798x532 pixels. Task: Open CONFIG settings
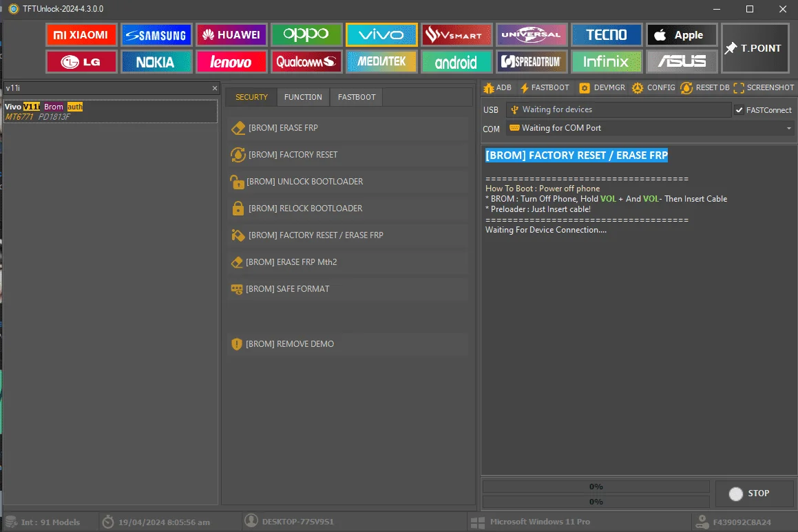(653, 87)
